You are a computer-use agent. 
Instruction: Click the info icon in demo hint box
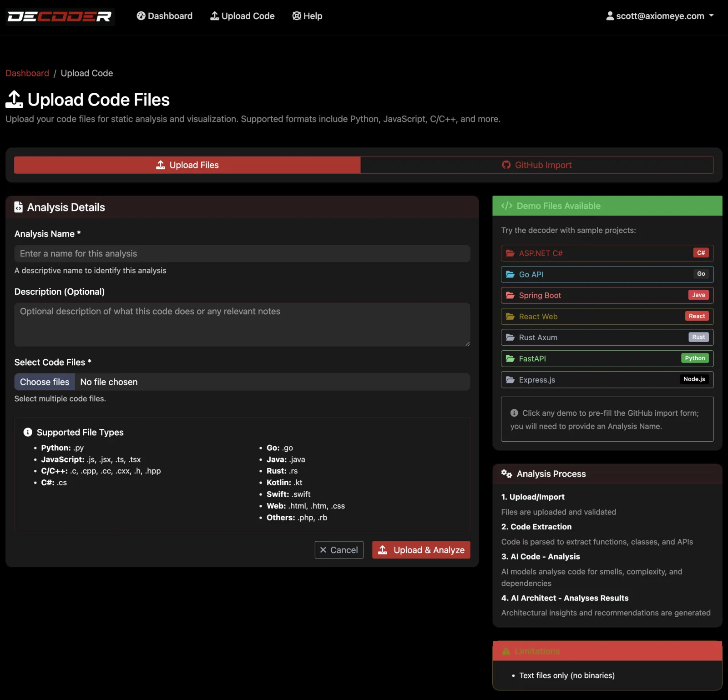coord(514,413)
